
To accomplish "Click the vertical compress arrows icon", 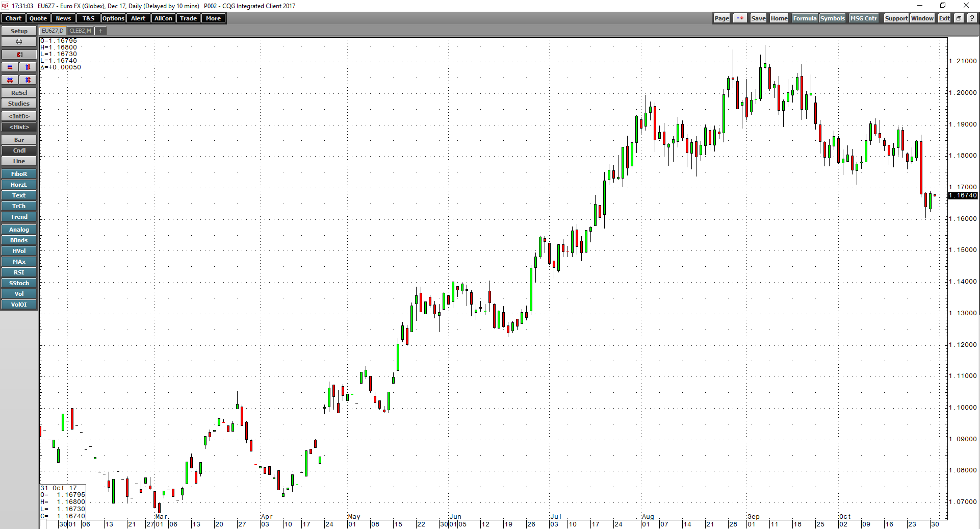I will pos(28,80).
